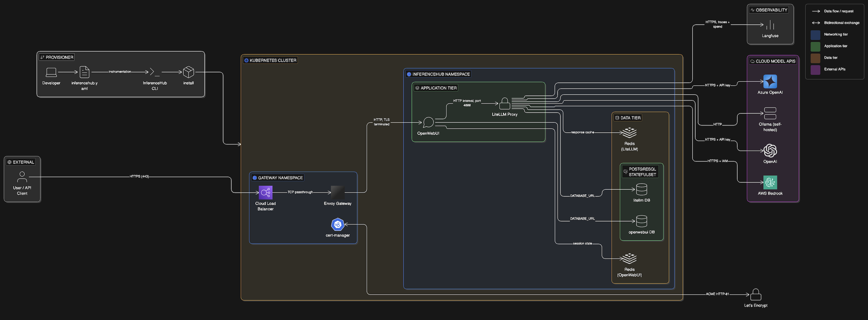The image size is (868, 320).
Task: Click the OpenWebUI chat bubble icon
Action: point(428,122)
